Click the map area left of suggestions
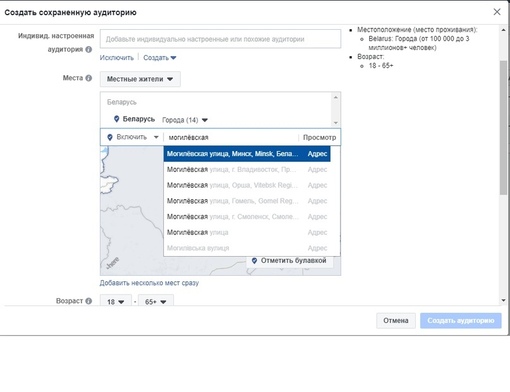The image size is (510, 392). [x=132, y=210]
